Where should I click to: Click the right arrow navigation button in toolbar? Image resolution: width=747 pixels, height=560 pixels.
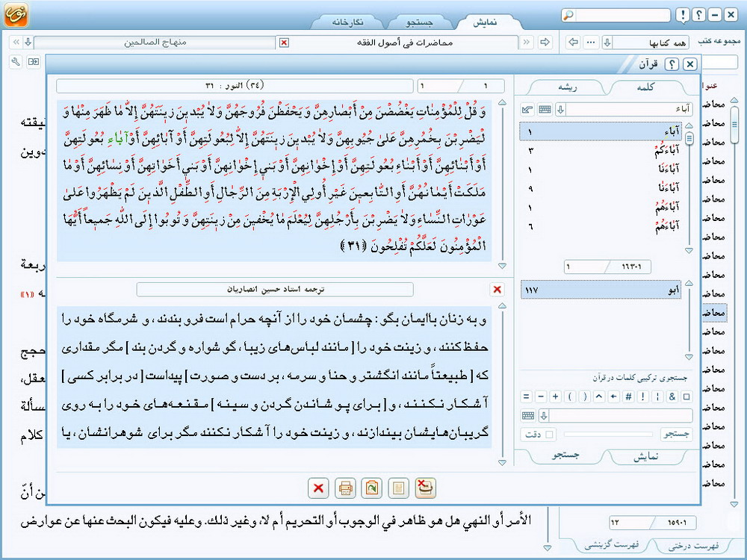(544, 43)
